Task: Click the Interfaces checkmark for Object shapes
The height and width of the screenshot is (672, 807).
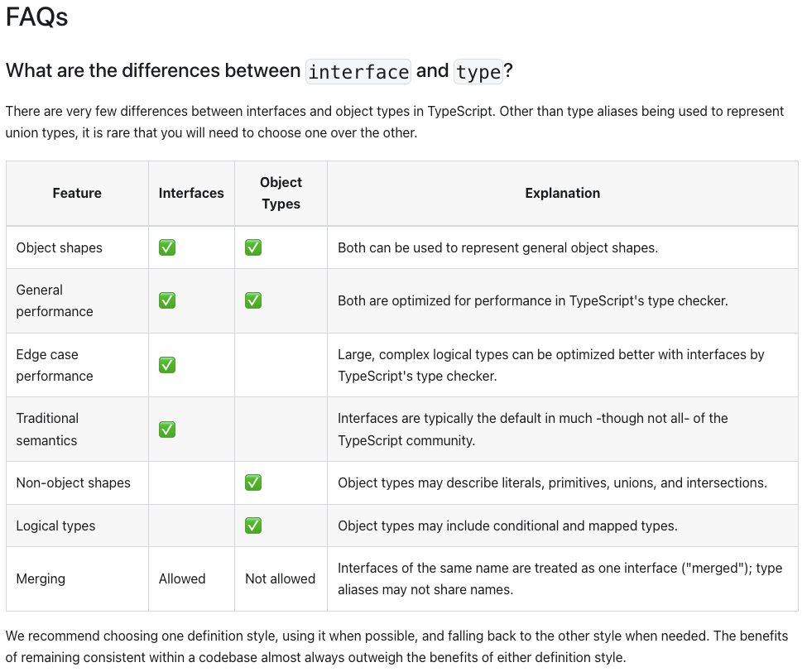Action: 167,247
